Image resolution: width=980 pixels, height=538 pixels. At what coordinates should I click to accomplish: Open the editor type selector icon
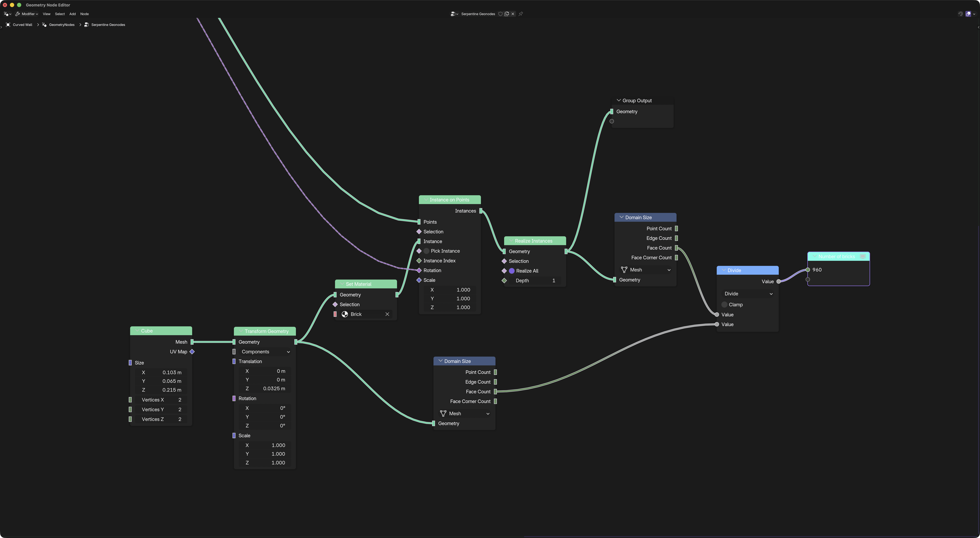click(x=7, y=14)
